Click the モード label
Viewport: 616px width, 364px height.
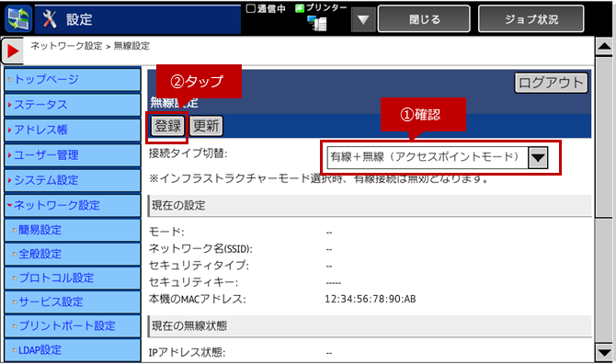[x=166, y=232]
